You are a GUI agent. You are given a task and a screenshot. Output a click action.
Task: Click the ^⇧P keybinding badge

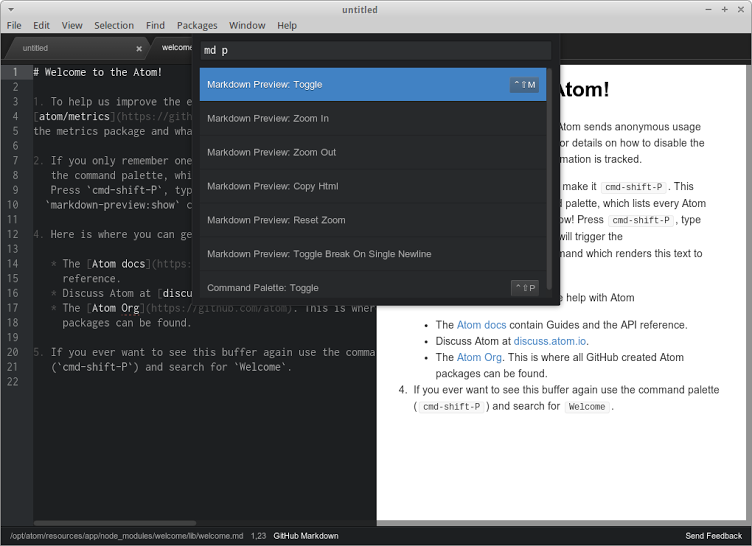pyautogui.click(x=525, y=288)
